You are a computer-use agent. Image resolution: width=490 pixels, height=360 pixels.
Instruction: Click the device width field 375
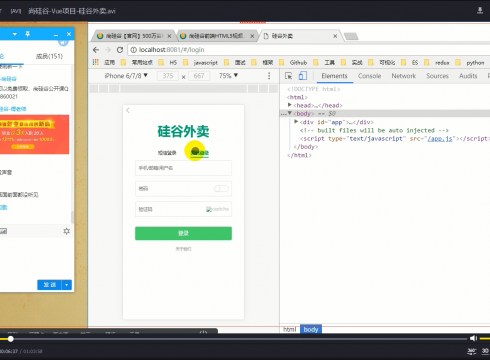168,76
